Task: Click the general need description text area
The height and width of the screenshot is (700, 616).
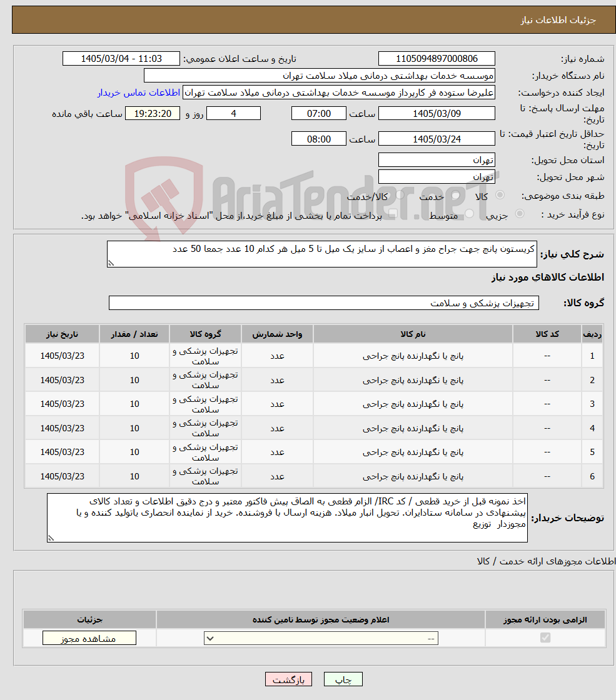Action: click(321, 254)
